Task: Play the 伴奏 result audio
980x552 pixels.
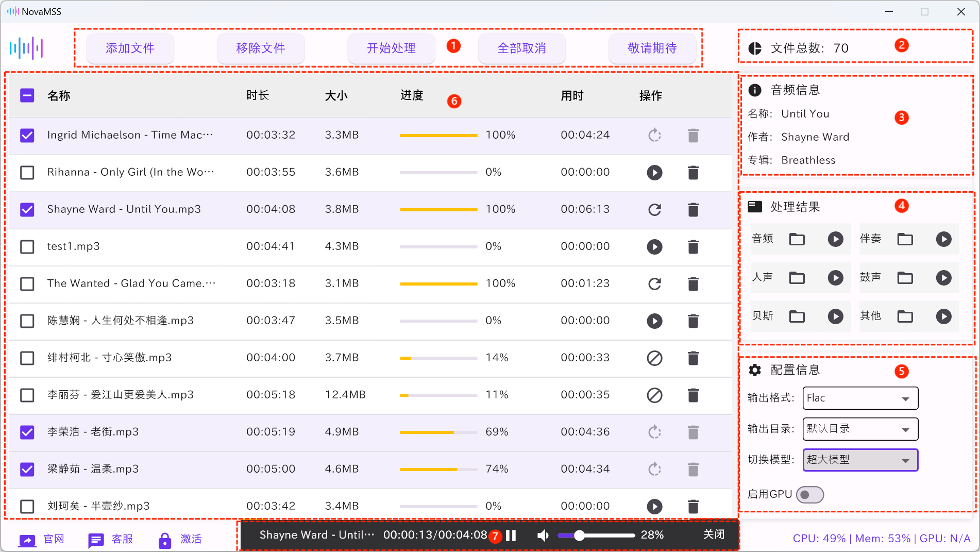Action: [x=943, y=239]
